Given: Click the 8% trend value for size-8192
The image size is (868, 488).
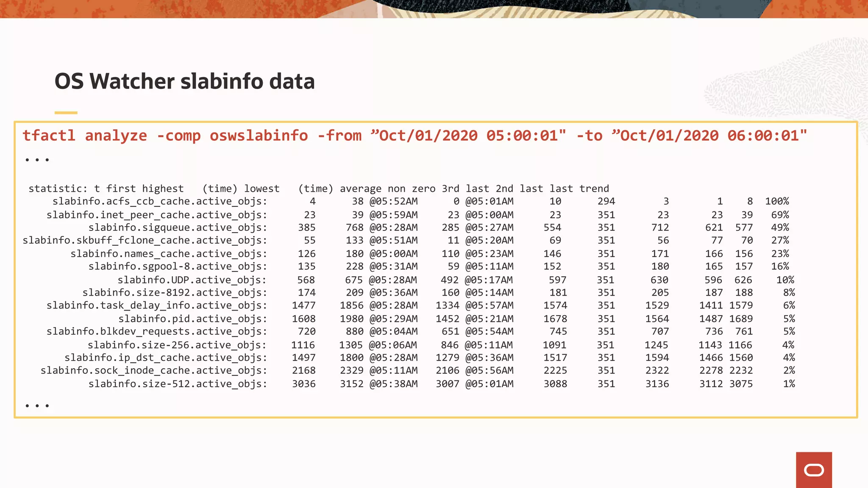Looking at the screenshot, I should coord(789,293).
